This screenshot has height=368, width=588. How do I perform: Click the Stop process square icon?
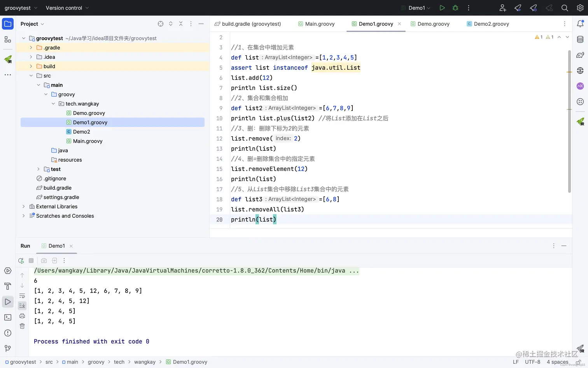point(31,261)
